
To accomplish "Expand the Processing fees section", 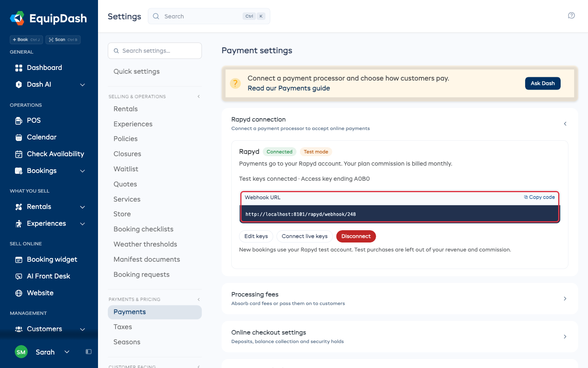I will coord(565,298).
